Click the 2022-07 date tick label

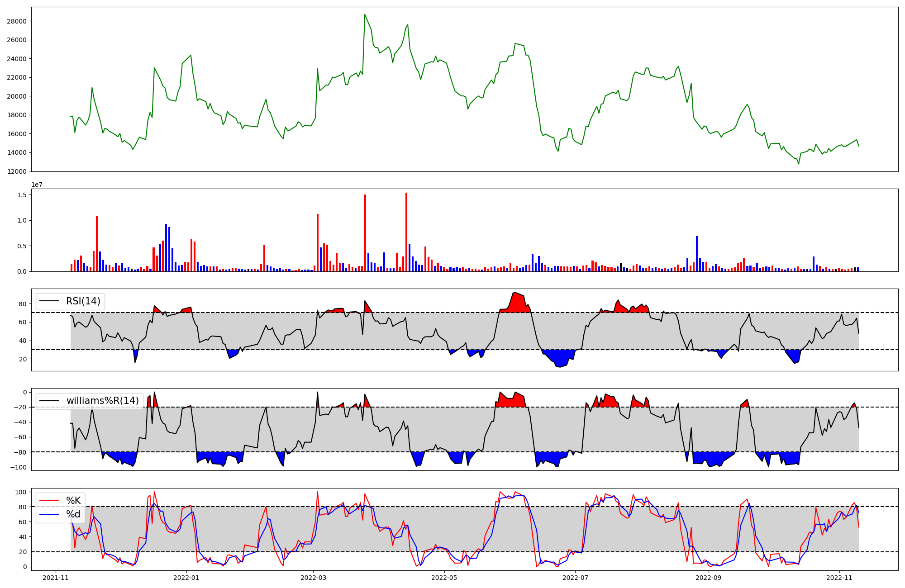tap(575, 578)
